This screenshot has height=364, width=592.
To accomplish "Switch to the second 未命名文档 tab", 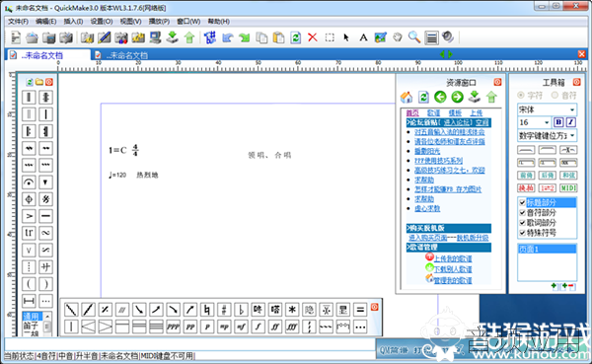I will (x=127, y=55).
